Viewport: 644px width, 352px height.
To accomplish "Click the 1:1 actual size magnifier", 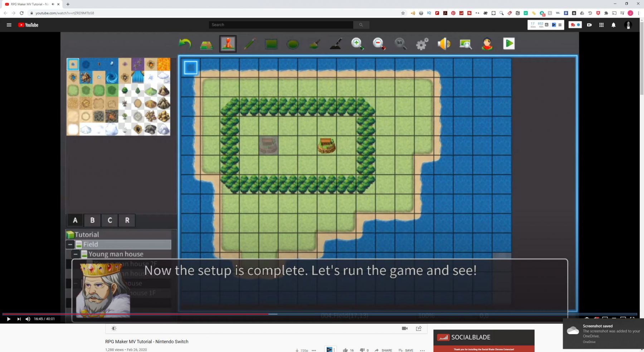I will click(400, 44).
